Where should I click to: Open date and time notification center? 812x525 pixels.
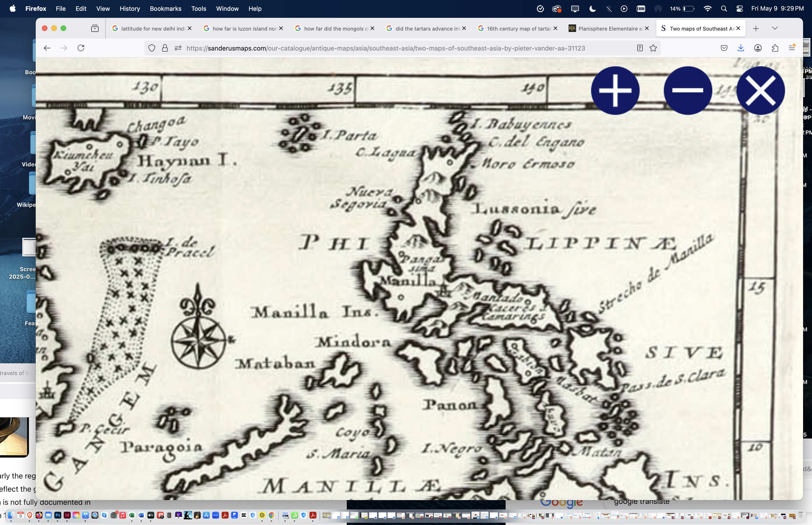[x=778, y=8]
